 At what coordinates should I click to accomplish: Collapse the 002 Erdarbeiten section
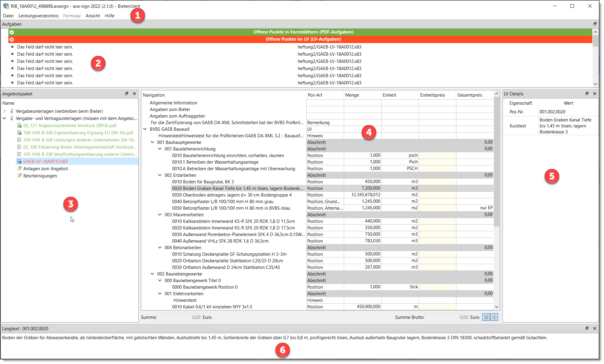click(x=160, y=175)
